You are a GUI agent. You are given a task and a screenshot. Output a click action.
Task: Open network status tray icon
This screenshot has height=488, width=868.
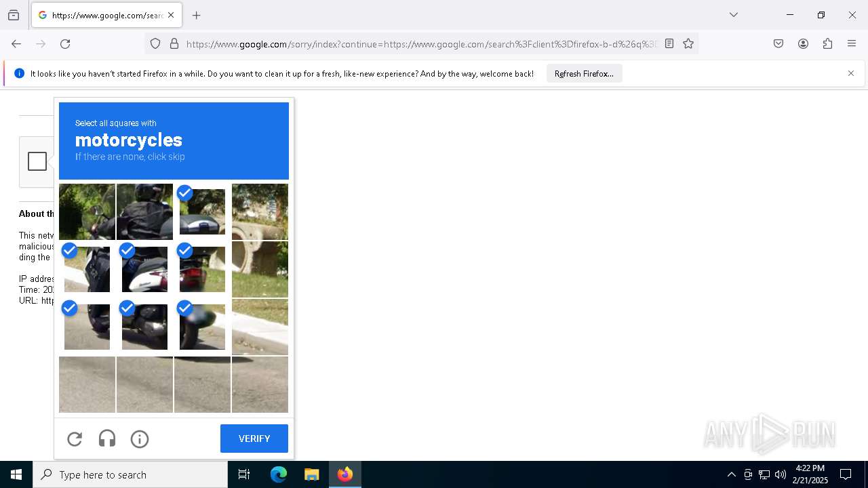[764, 474]
